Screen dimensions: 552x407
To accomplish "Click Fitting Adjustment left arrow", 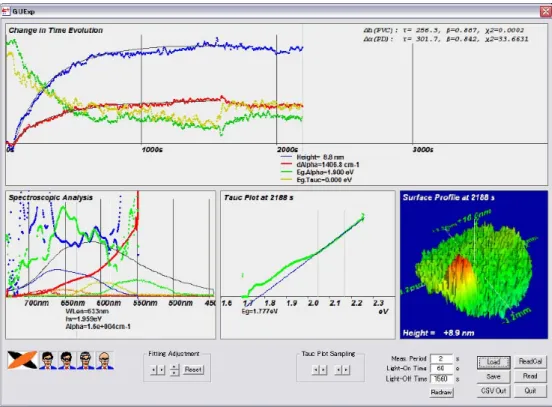I will 154,370.
